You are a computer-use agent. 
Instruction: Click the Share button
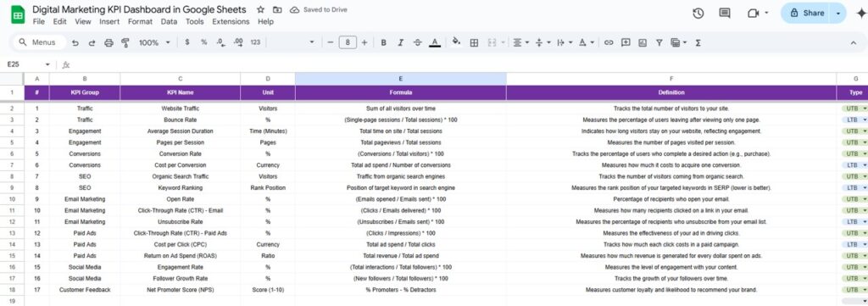pyautogui.click(x=807, y=14)
